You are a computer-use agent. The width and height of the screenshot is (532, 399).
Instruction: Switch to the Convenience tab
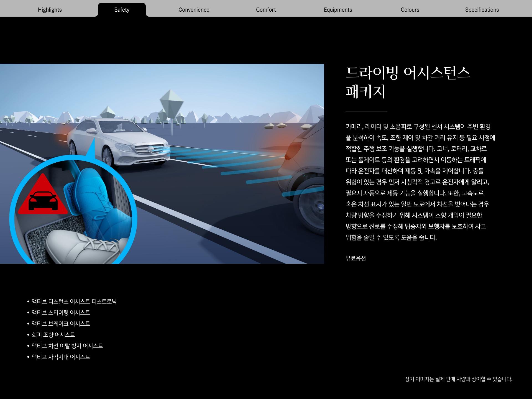pyautogui.click(x=194, y=10)
